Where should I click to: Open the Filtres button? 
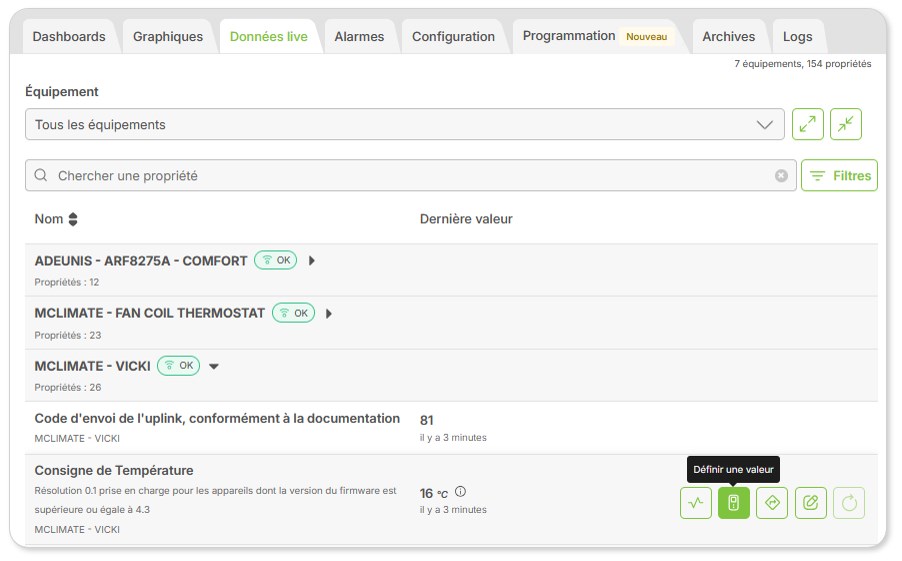coord(839,175)
